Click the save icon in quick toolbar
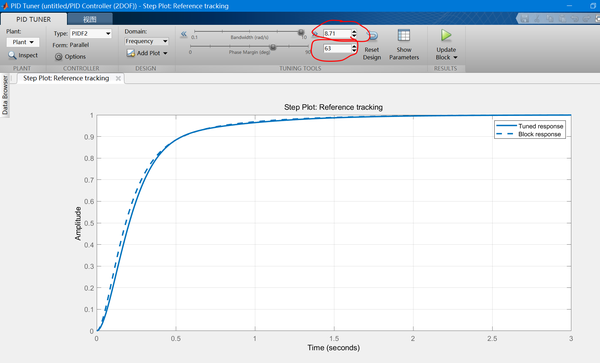This screenshot has width=600, height=363. (x=525, y=18)
